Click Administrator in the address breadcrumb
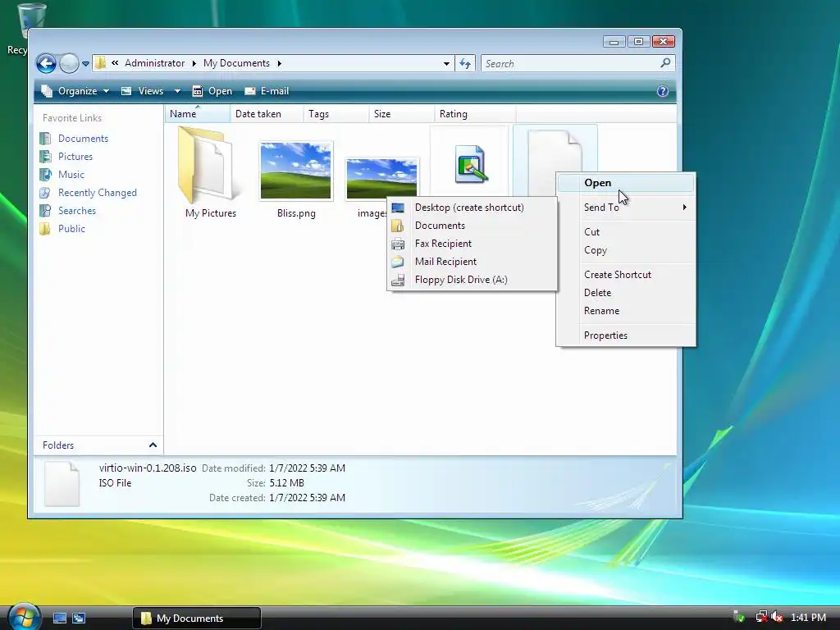840x630 pixels. [x=154, y=63]
